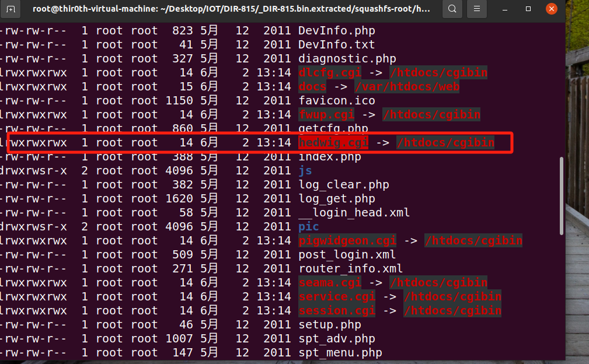Screen dimensions: 589x364
Task: Click the DevInfo.txt filename
Action: [x=337, y=45]
